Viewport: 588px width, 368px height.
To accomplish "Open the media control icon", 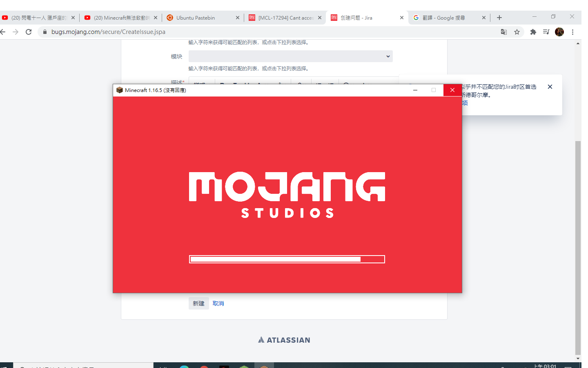I will 546,32.
